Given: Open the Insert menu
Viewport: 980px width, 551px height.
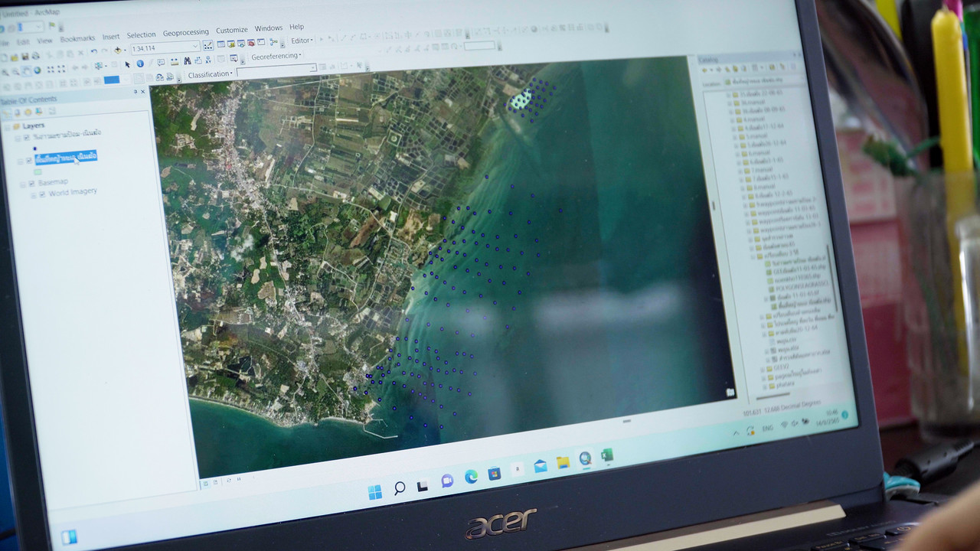Looking at the screenshot, I should pos(111,36).
